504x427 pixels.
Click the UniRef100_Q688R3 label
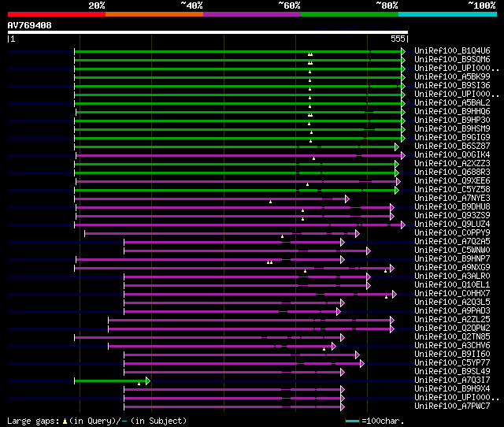pos(452,173)
